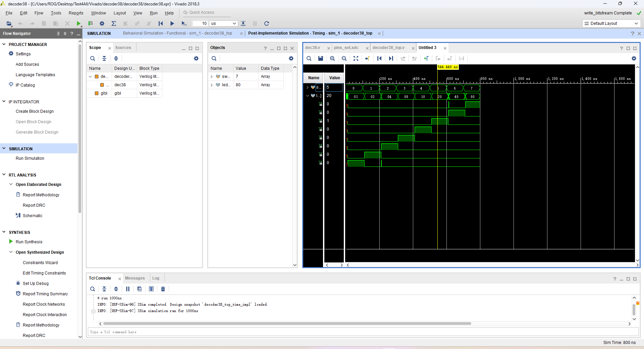Collapse the PROJECT MANAGER section
Screen dimensions: 644x349
tap(4, 44)
